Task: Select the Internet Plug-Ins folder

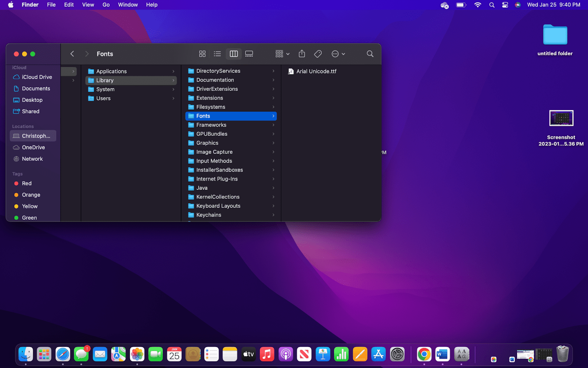Action: [x=231, y=179]
